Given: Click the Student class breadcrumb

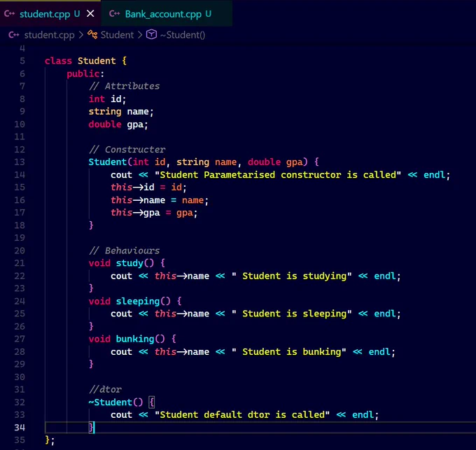Looking at the screenshot, I should (117, 35).
